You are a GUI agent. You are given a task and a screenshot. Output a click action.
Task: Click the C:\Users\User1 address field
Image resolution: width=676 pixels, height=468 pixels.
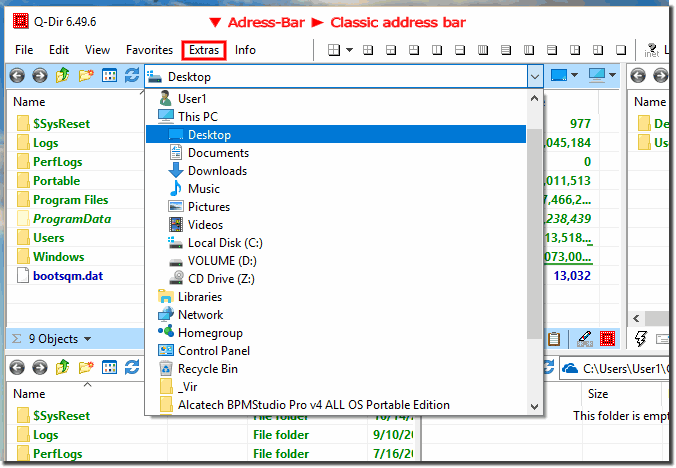(x=614, y=369)
